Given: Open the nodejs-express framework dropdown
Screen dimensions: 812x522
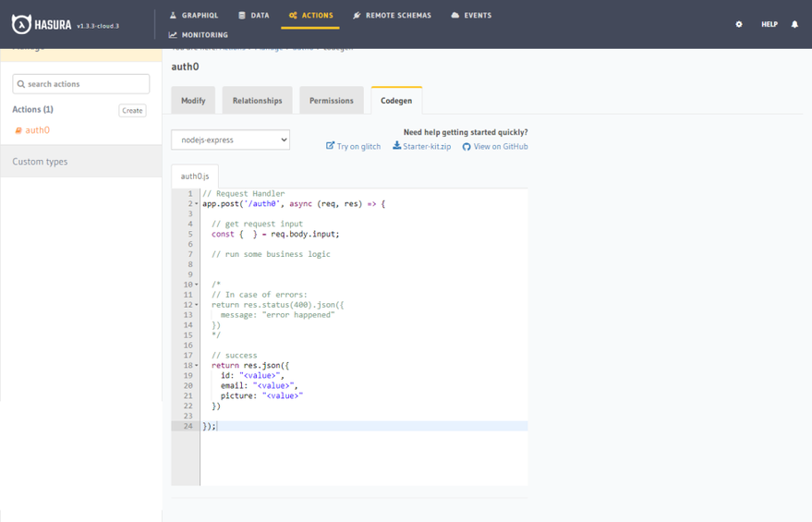Looking at the screenshot, I should click(230, 140).
